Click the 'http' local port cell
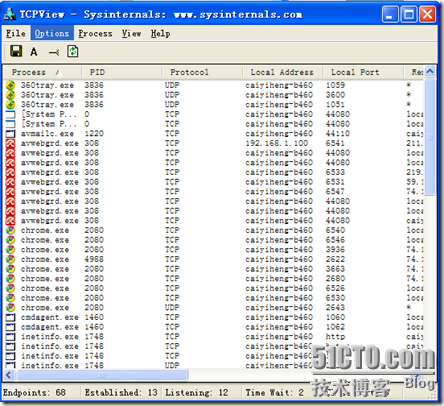The height and width of the screenshot is (406, 444). pos(335,337)
